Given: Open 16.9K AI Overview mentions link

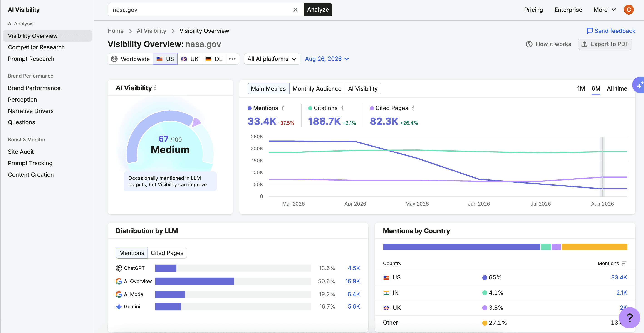Looking at the screenshot, I should pyautogui.click(x=352, y=281).
